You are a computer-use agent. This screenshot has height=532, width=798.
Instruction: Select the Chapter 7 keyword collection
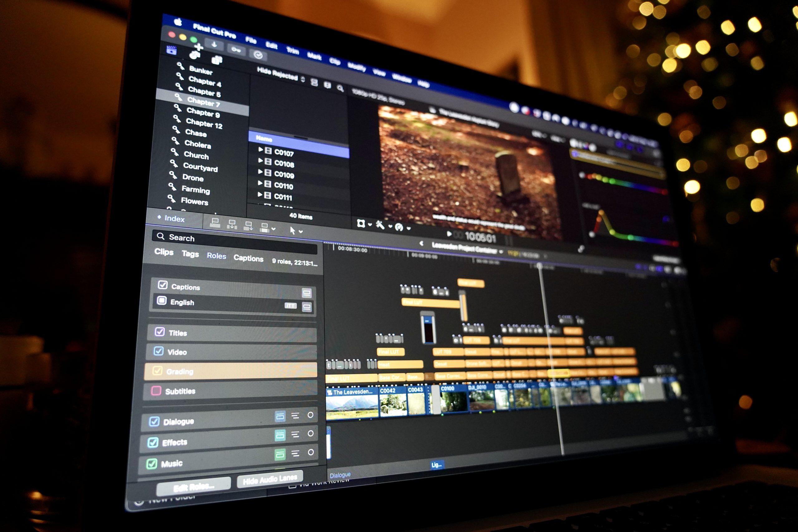(x=203, y=102)
